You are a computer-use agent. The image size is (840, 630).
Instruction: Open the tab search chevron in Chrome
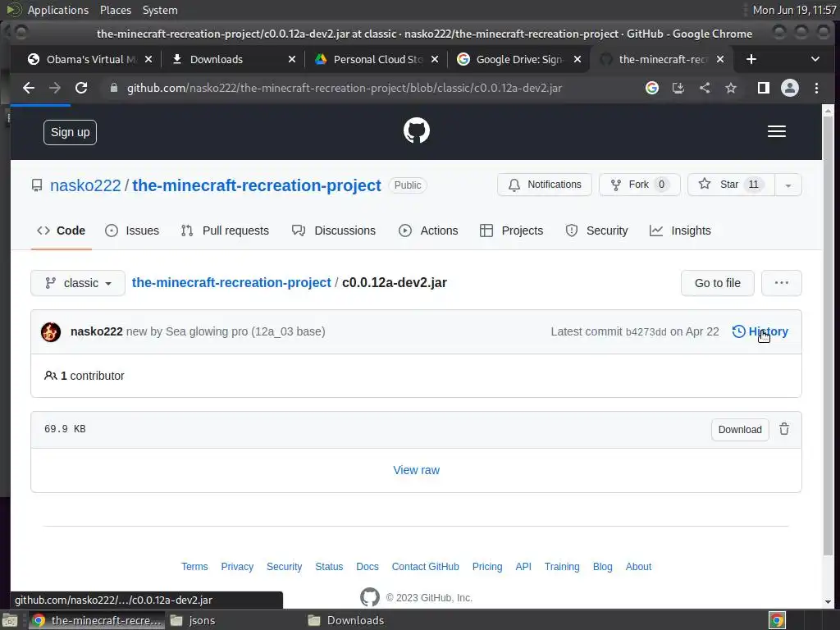(x=815, y=59)
